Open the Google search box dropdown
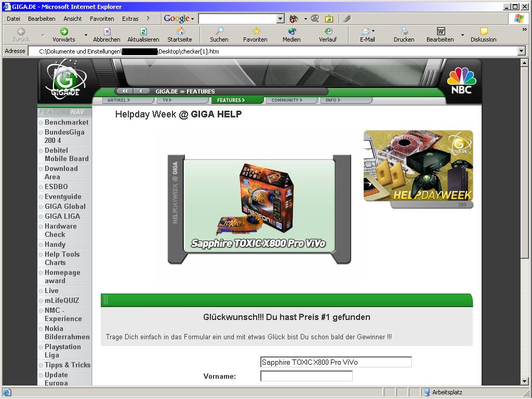532x399 pixels. click(x=280, y=19)
